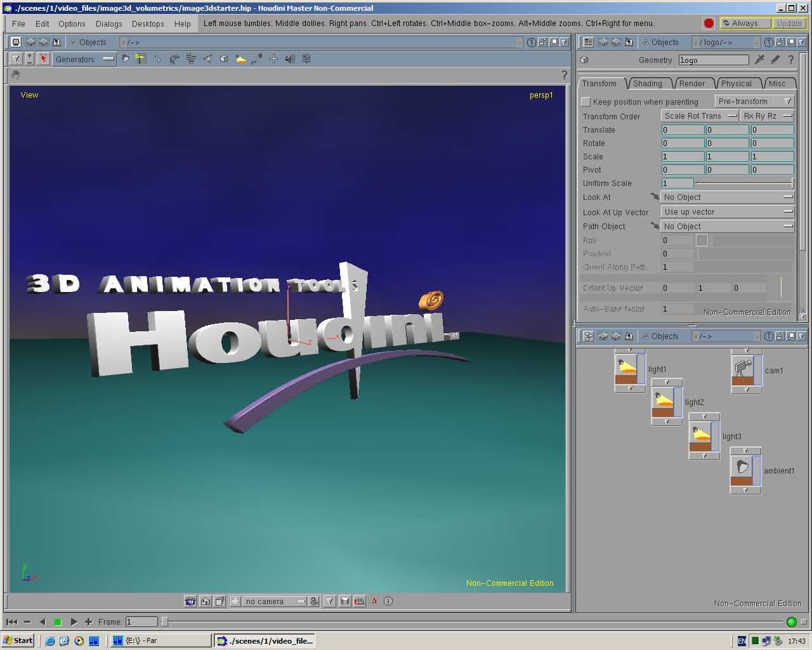
Task: Open the Dialogs menu
Action: coord(108,23)
